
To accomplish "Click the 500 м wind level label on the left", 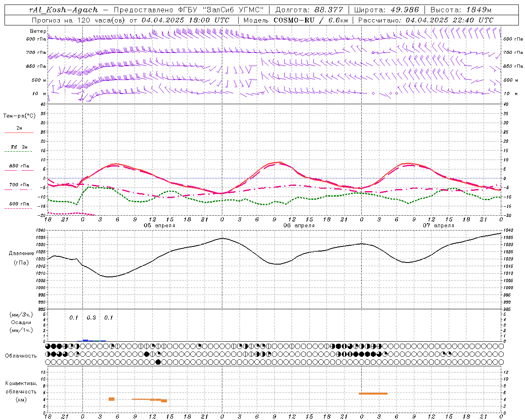I will coord(39,80).
